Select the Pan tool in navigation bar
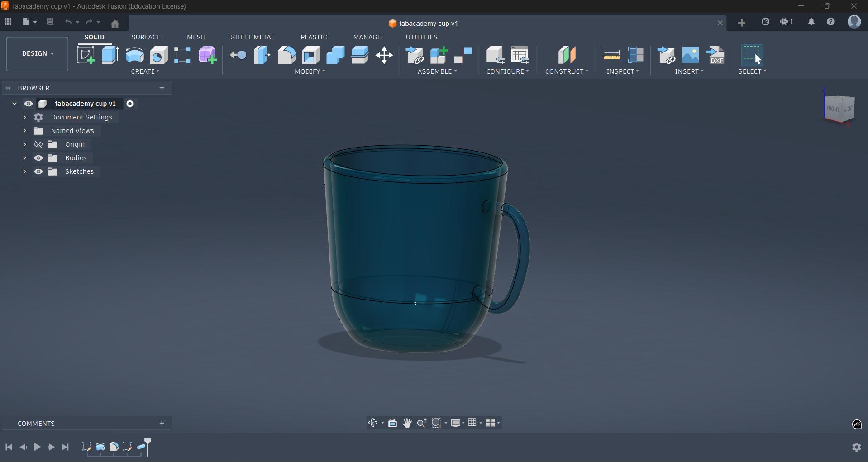The height and width of the screenshot is (462, 868). pyautogui.click(x=407, y=423)
